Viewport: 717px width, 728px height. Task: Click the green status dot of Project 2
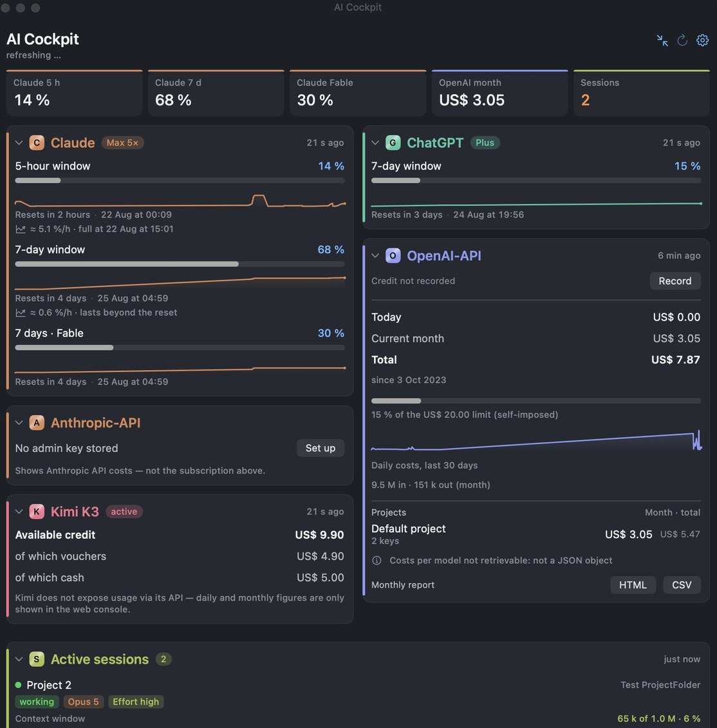(18, 685)
